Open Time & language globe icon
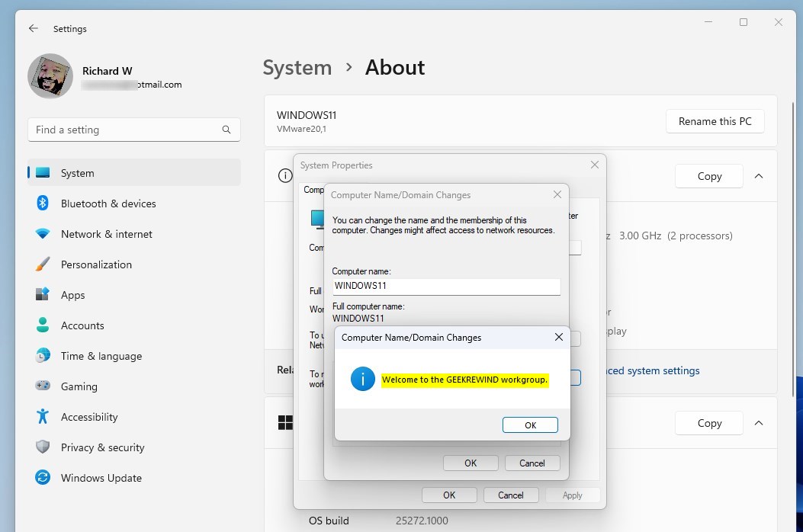Image resolution: width=803 pixels, height=532 pixels. click(x=43, y=356)
